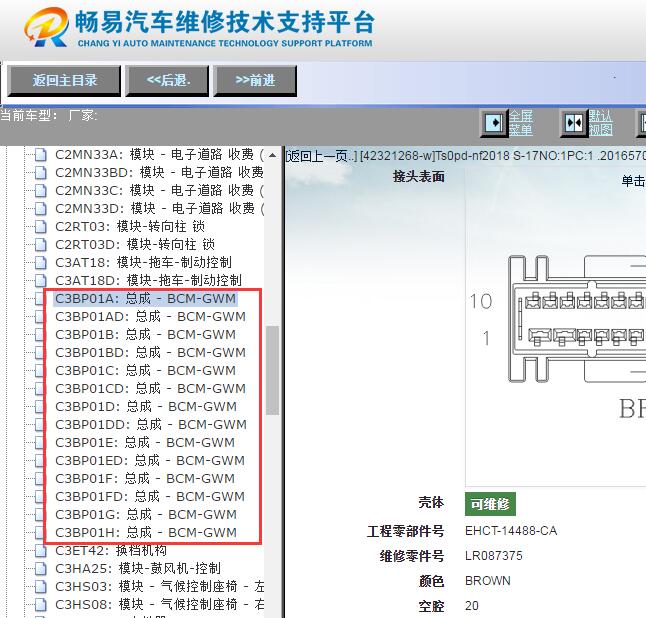Click the color value BROWN

point(488,581)
